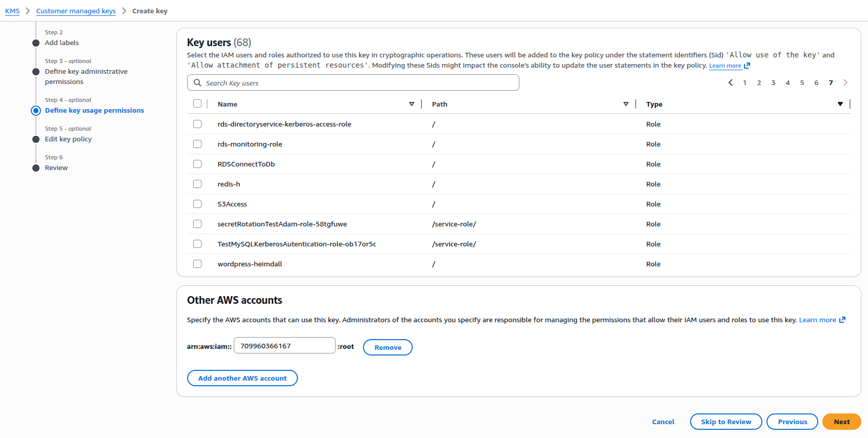Screen dimensions: 868x438
Task: Click the search magnifier in Key users field
Action: click(197, 82)
